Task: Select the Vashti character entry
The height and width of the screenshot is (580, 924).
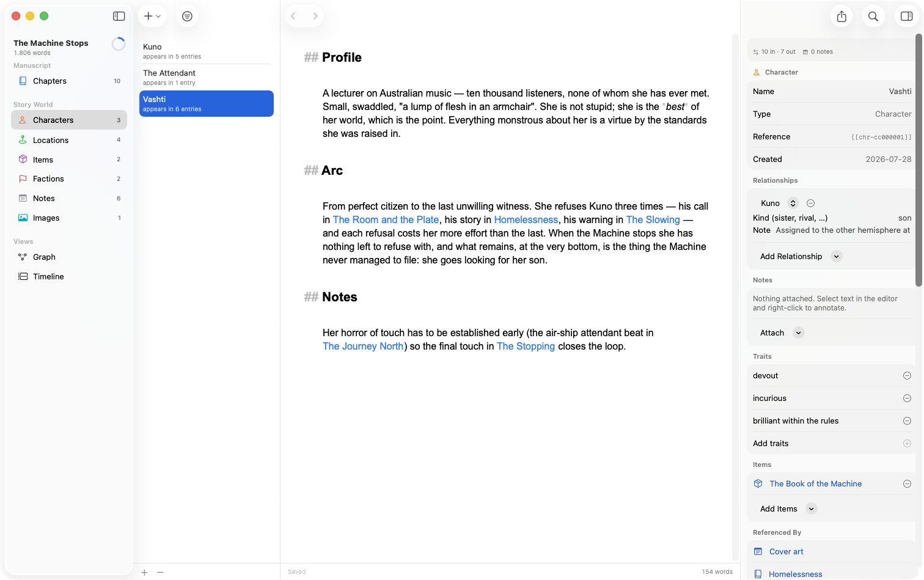Action: pyautogui.click(x=207, y=104)
